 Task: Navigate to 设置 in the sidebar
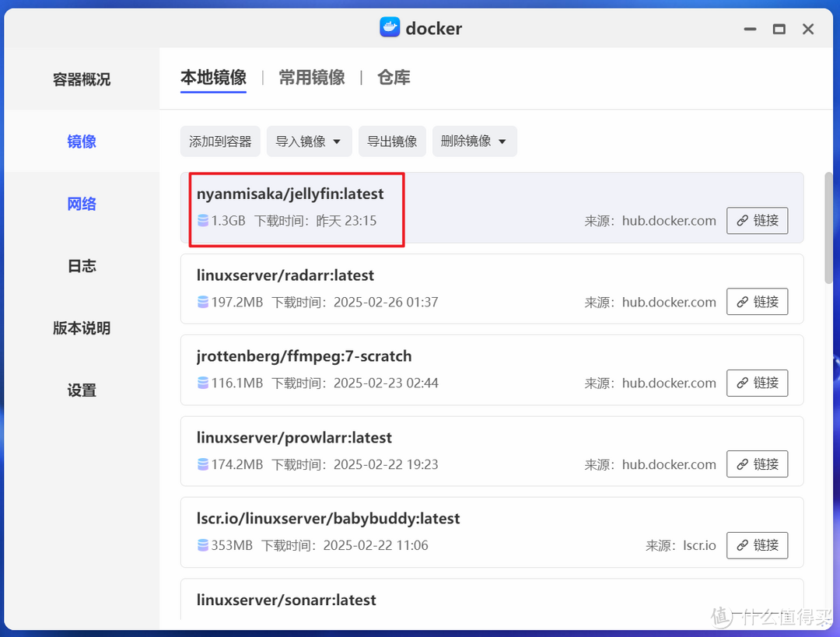pyautogui.click(x=82, y=390)
